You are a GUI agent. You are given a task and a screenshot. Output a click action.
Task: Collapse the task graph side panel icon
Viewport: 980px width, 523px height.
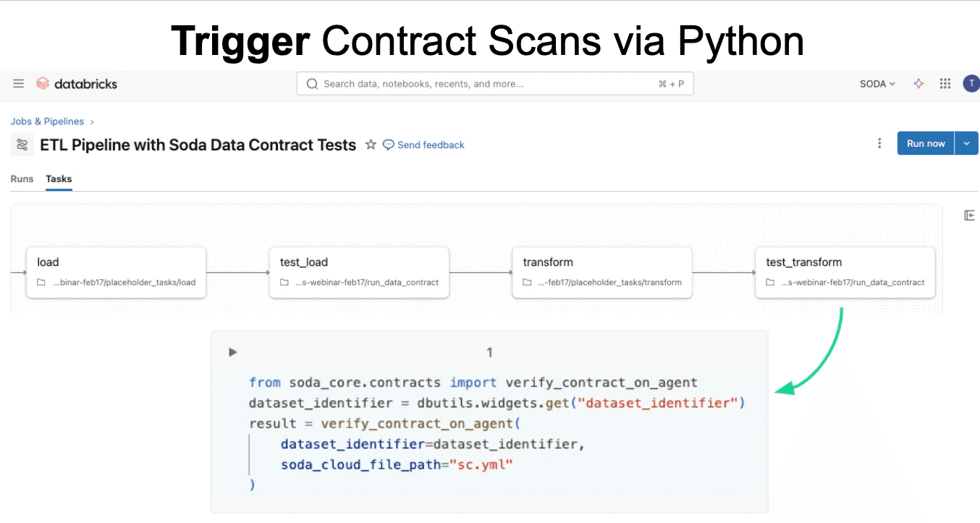(x=969, y=215)
